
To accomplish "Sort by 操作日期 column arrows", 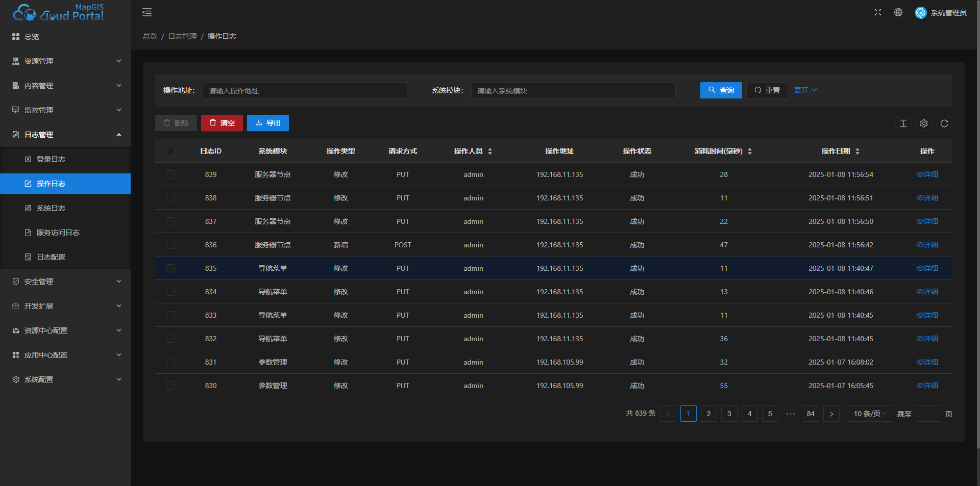I will [857, 151].
